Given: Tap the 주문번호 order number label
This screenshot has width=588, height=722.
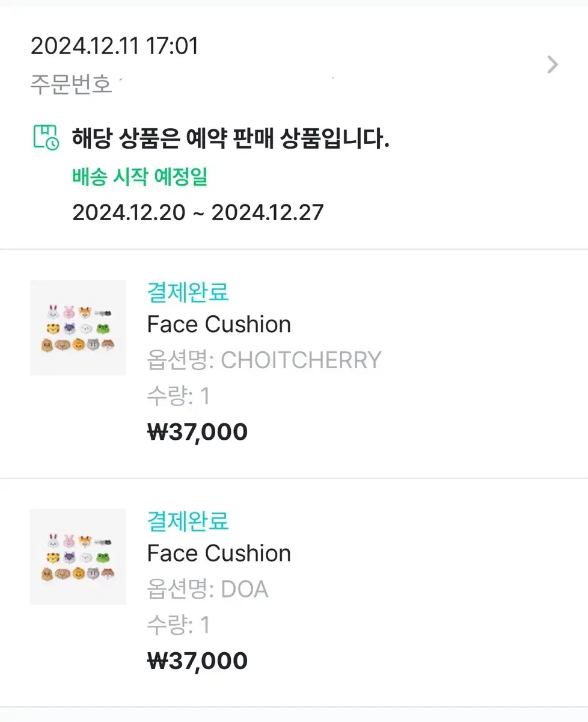Looking at the screenshot, I should point(72,84).
